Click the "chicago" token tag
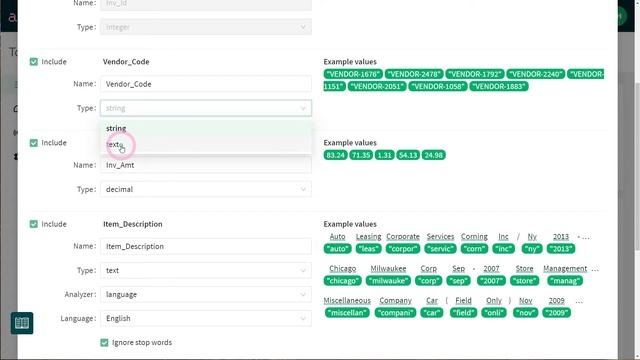Image resolution: width=640 pixels, height=360 pixels. [x=342, y=281]
